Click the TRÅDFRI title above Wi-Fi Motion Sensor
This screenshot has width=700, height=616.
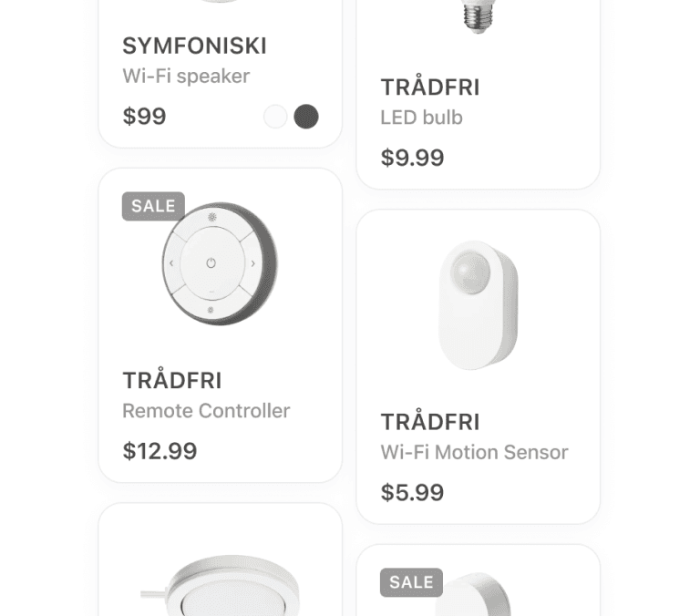pos(430,422)
